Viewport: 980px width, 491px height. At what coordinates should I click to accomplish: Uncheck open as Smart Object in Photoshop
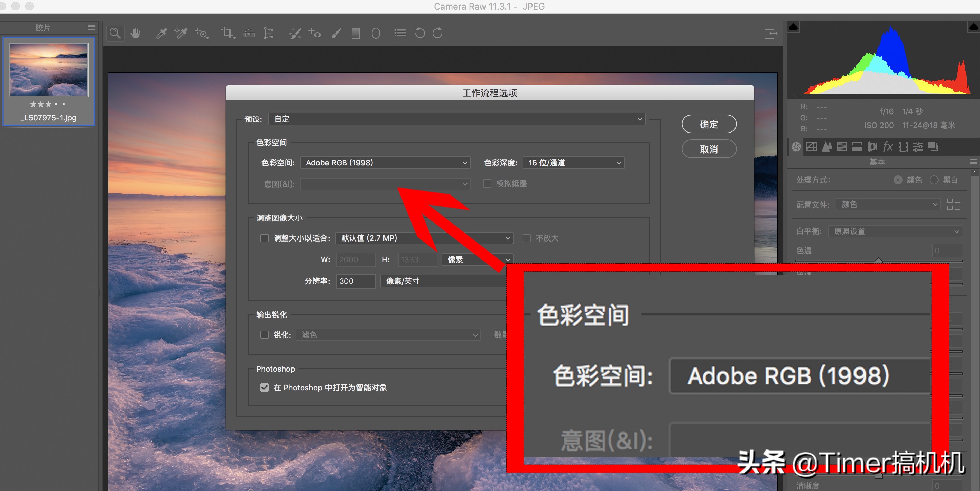[x=265, y=388]
